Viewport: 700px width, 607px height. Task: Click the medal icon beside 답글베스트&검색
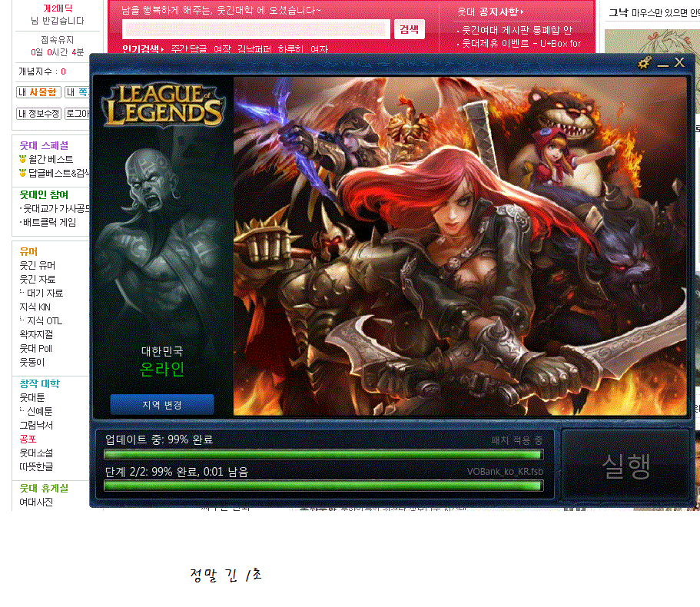(23, 173)
